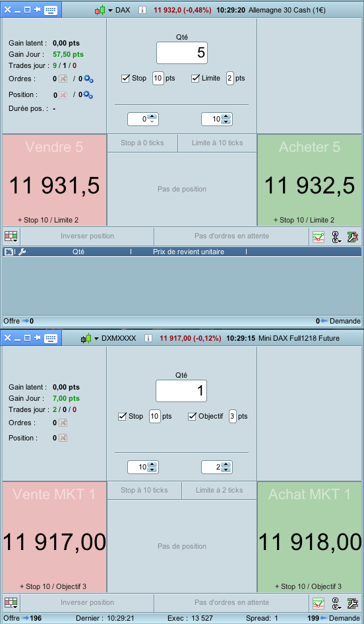Click the Limite à 10 ticks button

218,143
